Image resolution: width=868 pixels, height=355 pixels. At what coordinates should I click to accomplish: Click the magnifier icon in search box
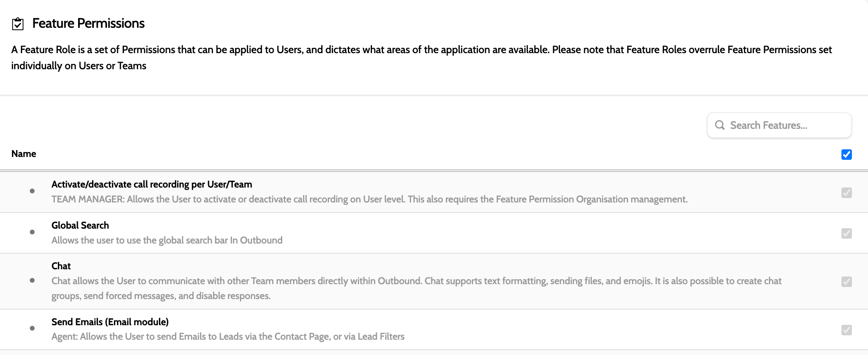720,125
